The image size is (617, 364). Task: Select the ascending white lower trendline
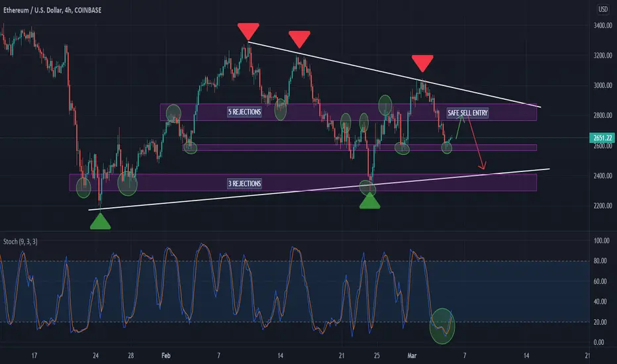click(318, 189)
